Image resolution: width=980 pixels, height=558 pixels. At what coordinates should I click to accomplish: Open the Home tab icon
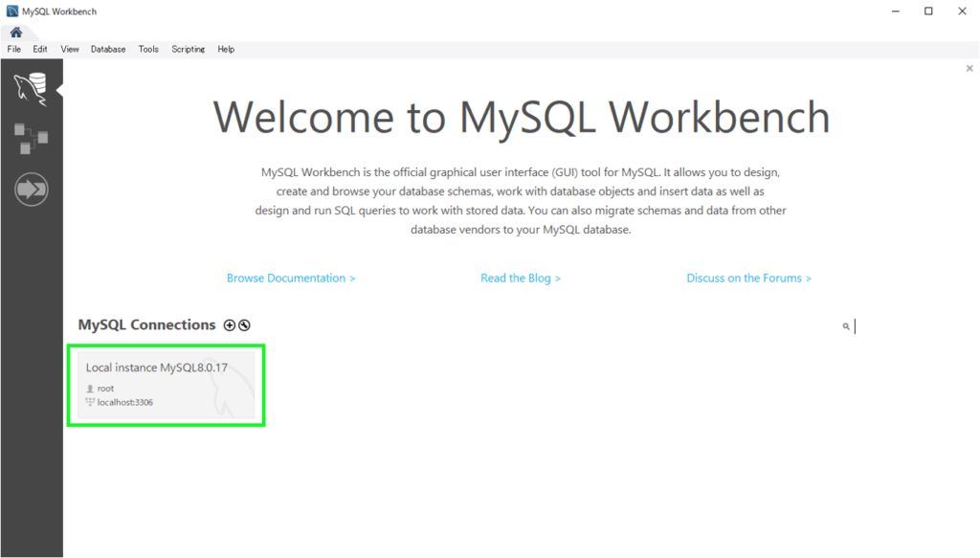(x=16, y=33)
